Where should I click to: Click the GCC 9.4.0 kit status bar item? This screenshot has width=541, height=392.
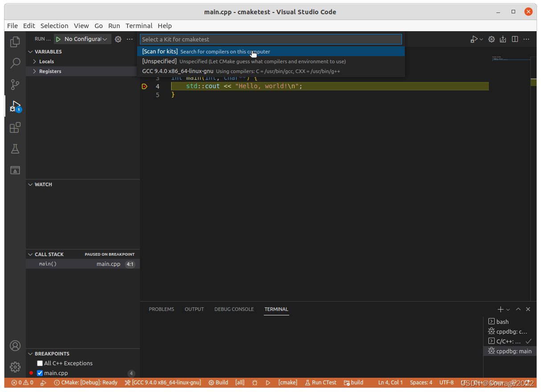pos(163,383)
